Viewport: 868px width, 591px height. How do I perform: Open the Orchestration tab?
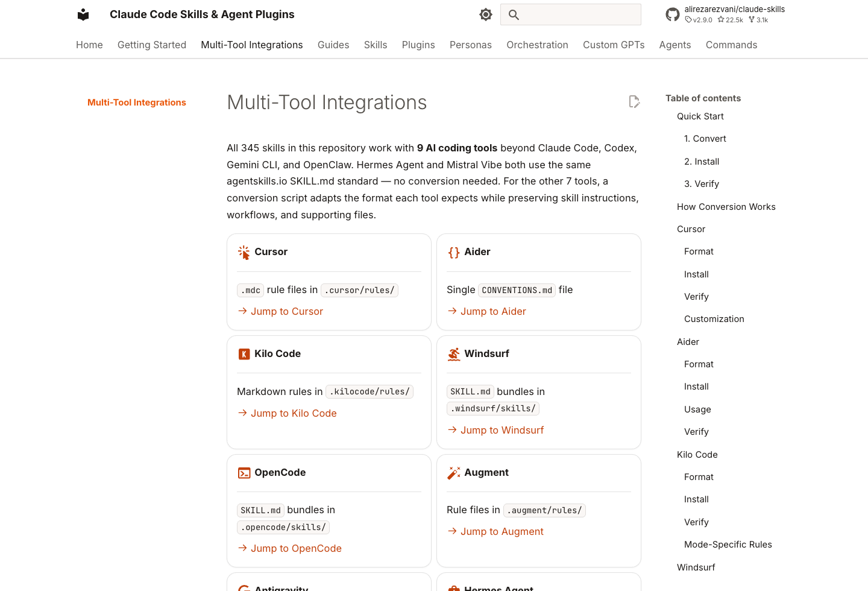click(537, 45)
